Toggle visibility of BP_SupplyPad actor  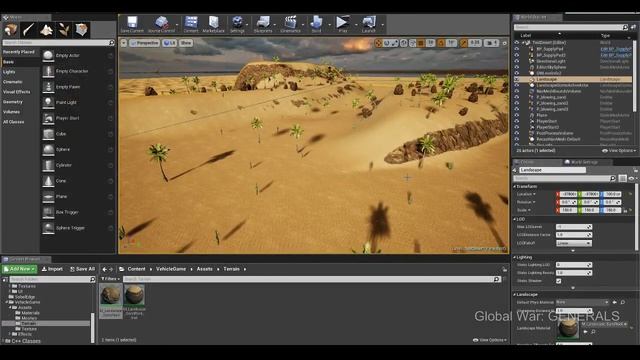tap(517, 49)
